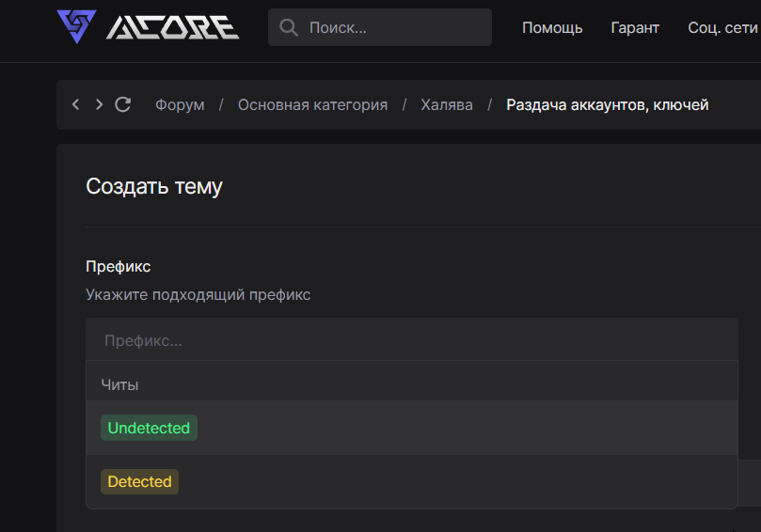Click the Создать тему heading
Image resolution: width=761 pixels, height=532 pixels.
[x=154, y=186]
